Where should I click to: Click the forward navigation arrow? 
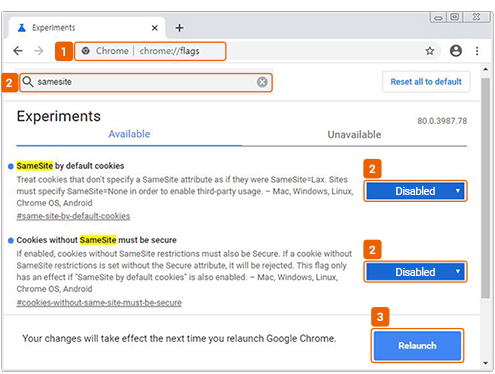(x=39, y=51)
